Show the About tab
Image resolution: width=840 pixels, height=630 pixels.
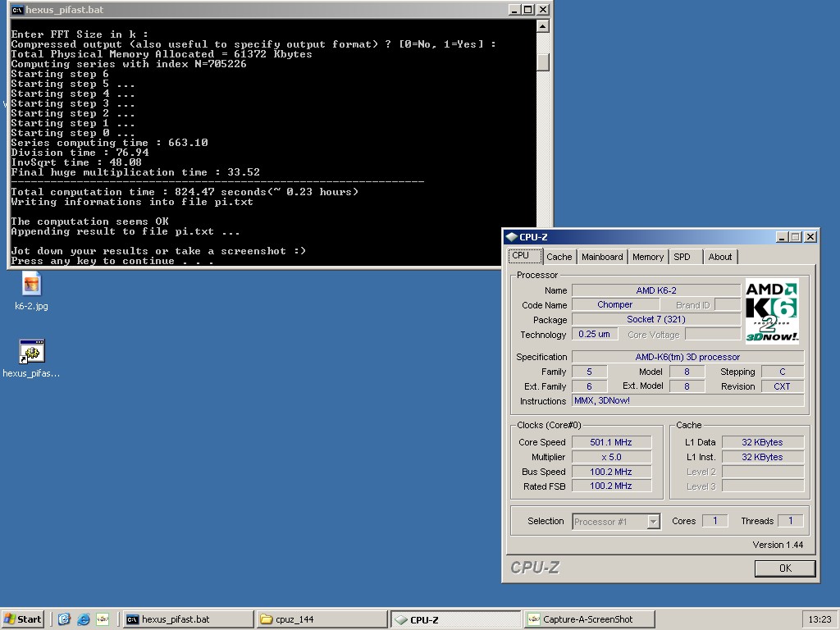click(720, 257)
